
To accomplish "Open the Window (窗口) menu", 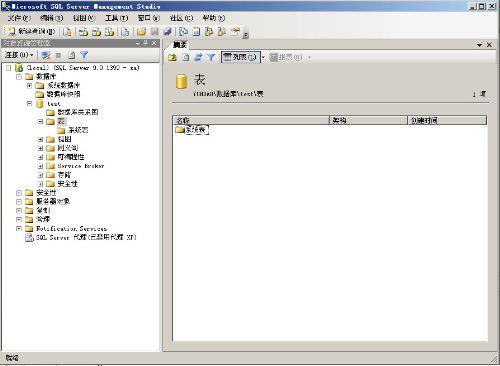I will [149, 18].
